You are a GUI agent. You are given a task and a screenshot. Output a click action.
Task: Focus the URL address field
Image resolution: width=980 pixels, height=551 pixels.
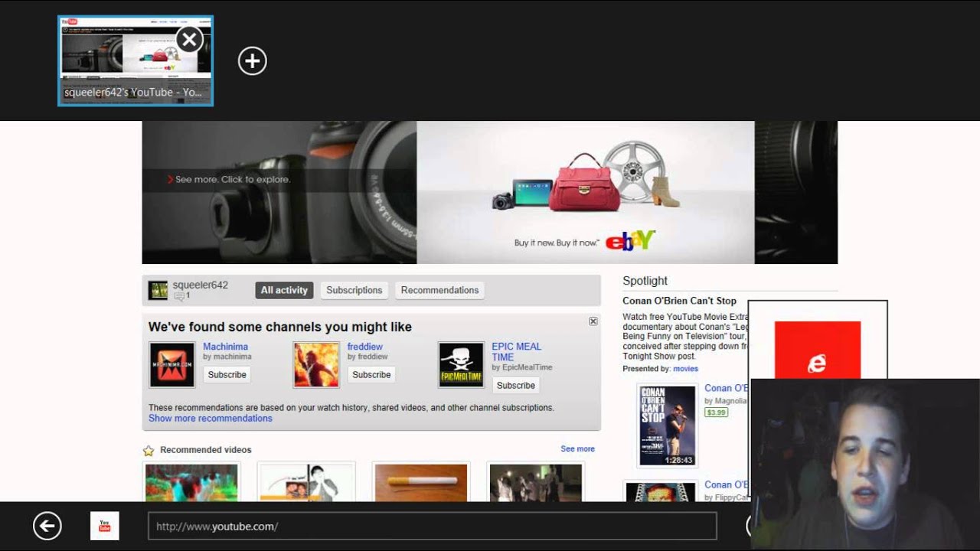point(432,527)
